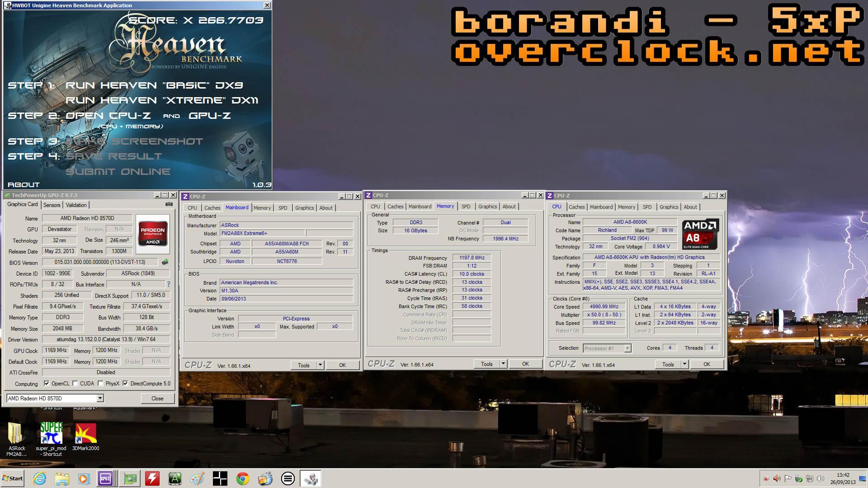Open Paint palette icon in taskbar
Screen dimensions: 868x488
[x=197, y=479]
